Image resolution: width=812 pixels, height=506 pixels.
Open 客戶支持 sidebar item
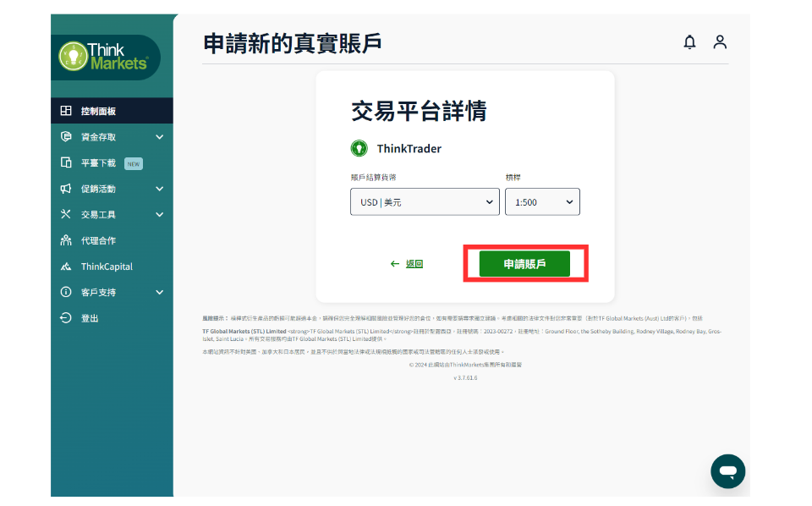pyautogui.click(x=112, y=292)
